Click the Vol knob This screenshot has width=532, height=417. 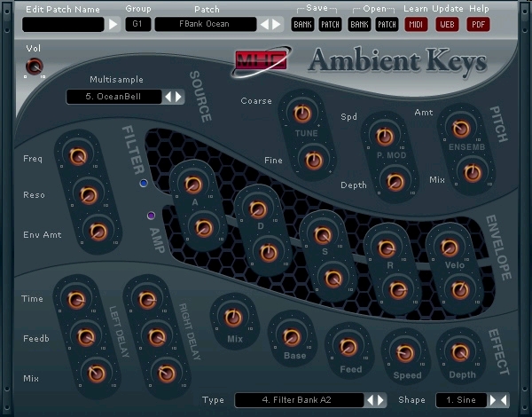35,67
